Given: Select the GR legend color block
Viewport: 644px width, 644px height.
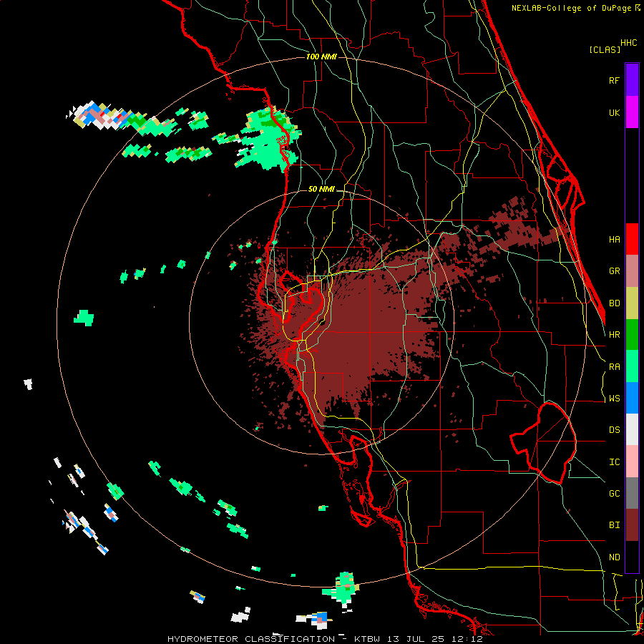Looking at the screenshot, I should tap(632, 271).
